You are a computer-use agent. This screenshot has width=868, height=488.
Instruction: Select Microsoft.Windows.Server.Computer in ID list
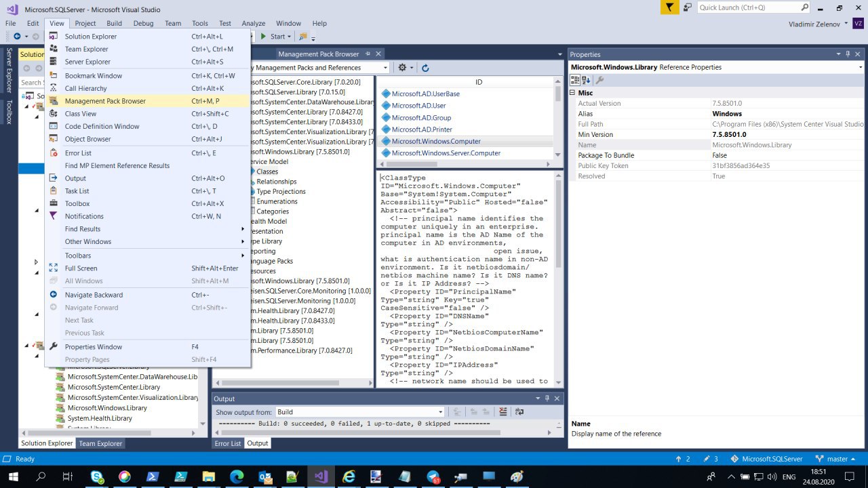(x=446, y=153)
